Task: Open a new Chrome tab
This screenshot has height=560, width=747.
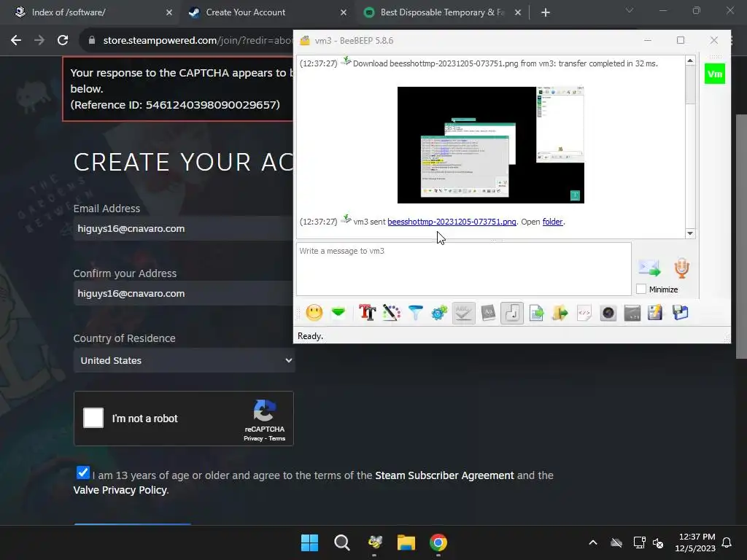Action: click(546, 13)
